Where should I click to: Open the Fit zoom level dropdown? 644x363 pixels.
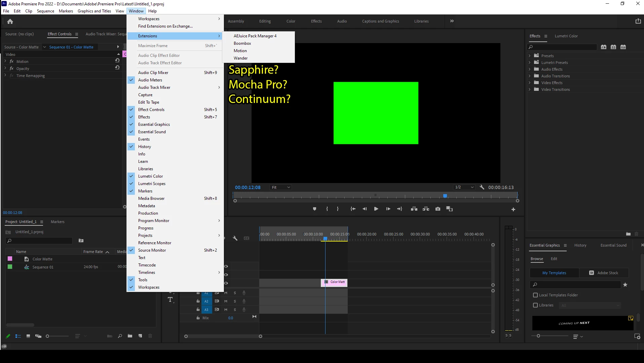pos(280,187)
